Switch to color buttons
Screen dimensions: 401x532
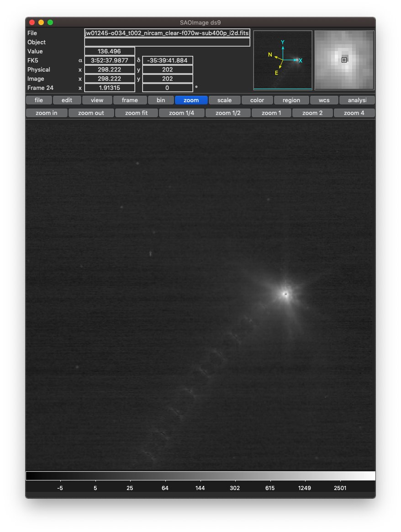pos(257,100)
